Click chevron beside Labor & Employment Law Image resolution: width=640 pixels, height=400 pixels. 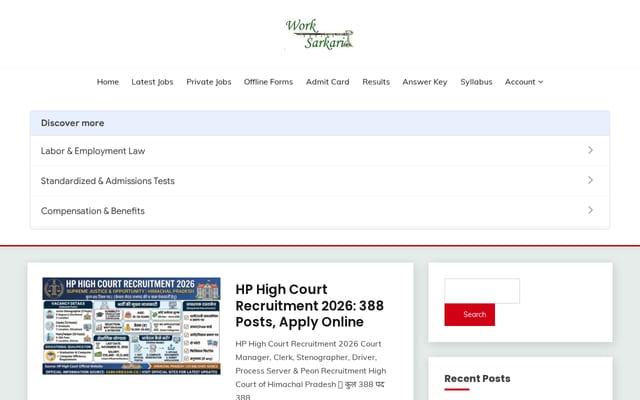590,150
